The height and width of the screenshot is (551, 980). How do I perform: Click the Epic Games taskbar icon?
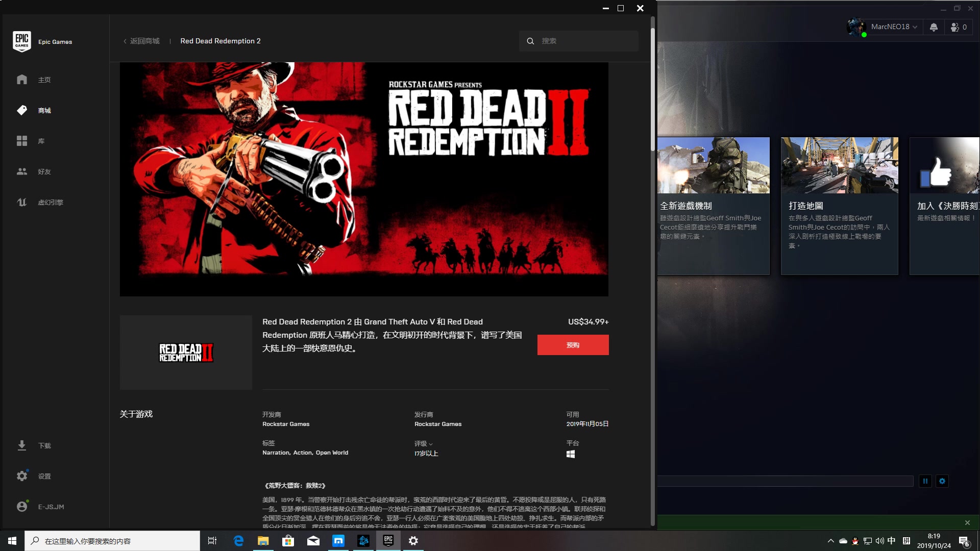388,541
